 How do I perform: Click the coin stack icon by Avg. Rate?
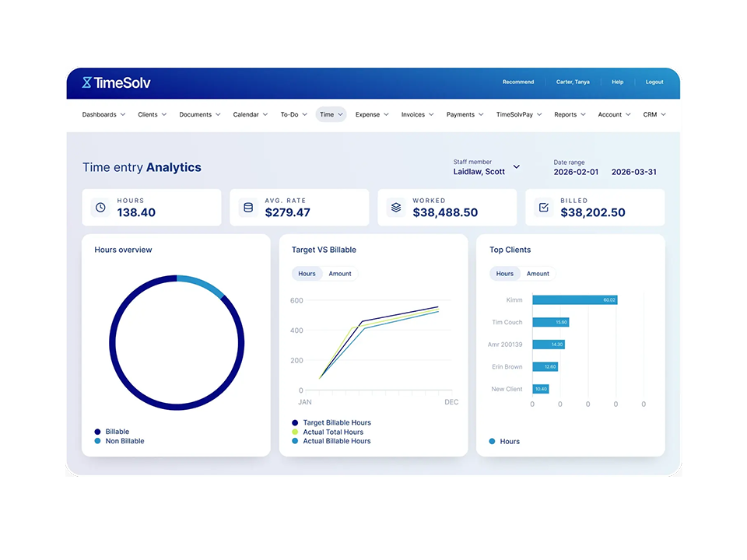click(248, 208)
